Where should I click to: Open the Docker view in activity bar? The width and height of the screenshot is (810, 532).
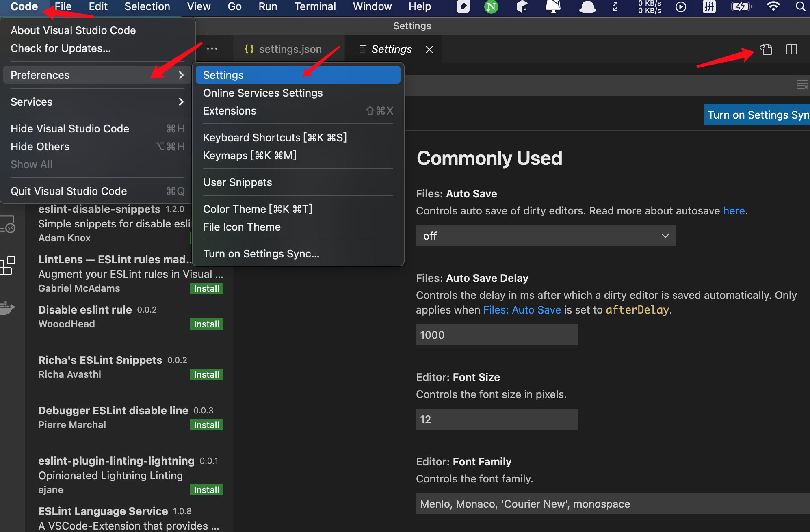7,308
